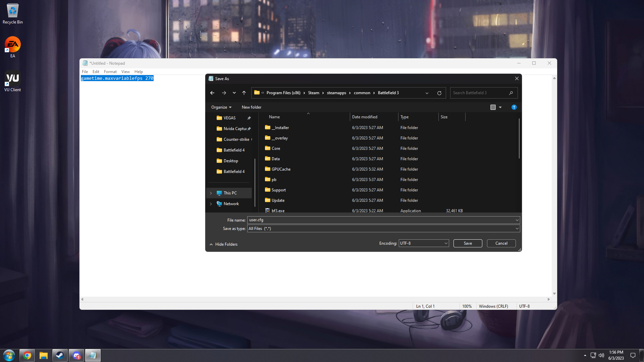The image size is (644, 362).
Task: Click the blue Help question mark icon
Action: click(x=514, y=107)
